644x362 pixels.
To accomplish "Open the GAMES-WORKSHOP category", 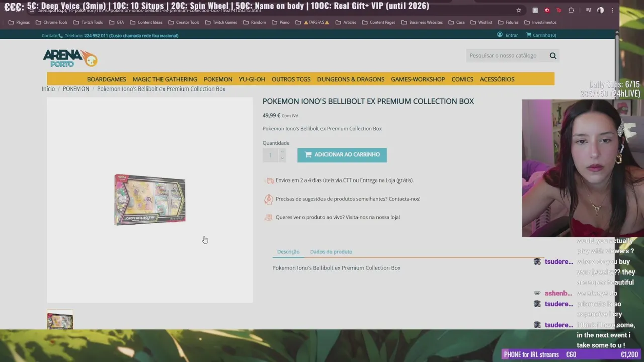I will [x=418, y=79].
